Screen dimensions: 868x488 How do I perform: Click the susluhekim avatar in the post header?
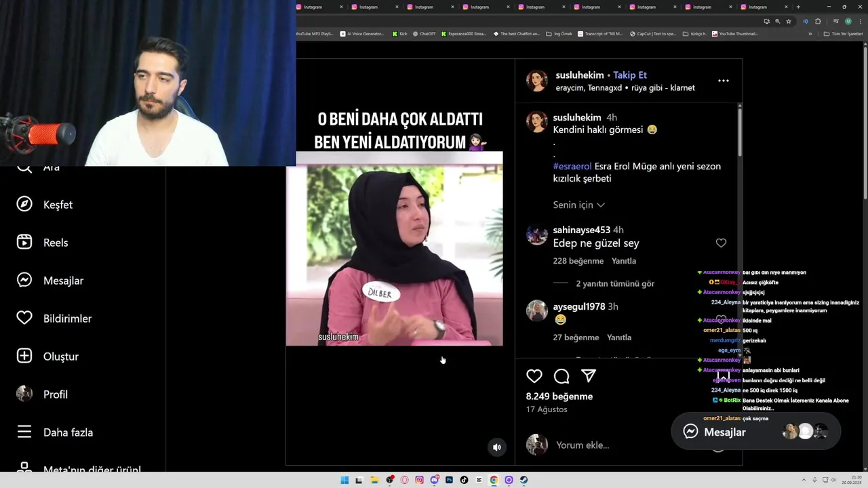(537, 81)
